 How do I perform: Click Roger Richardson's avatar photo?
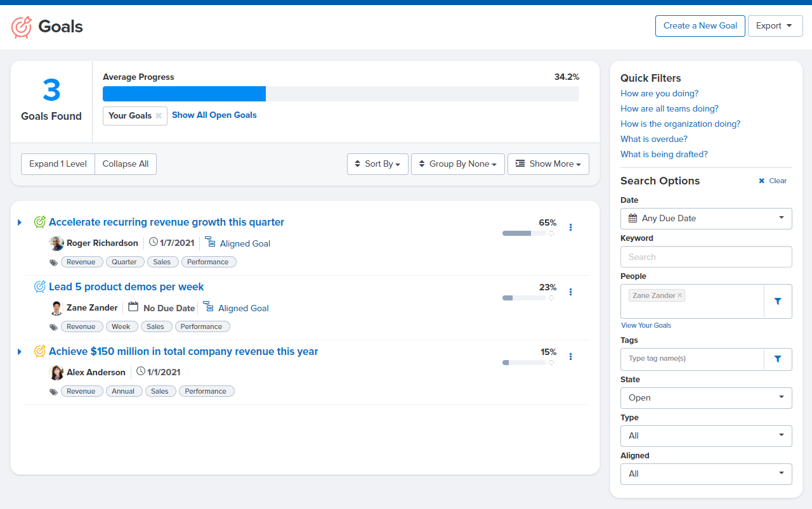click(x=56, y=243)
